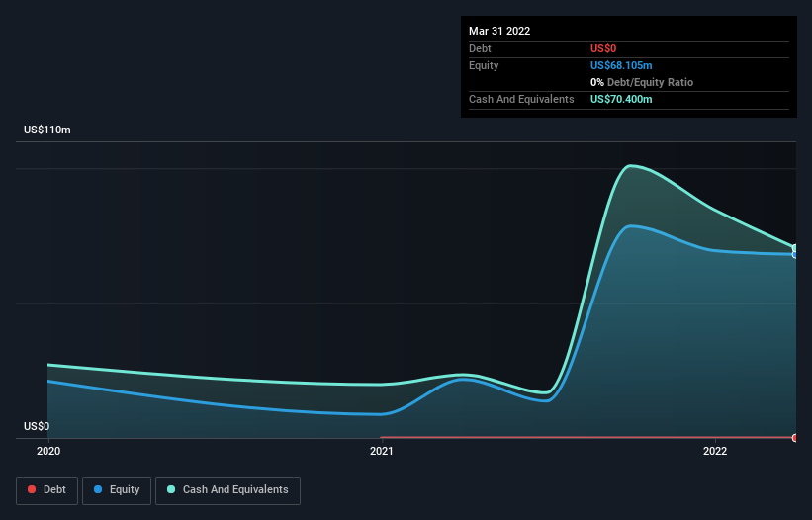The image size is (812, 520).
Task: Click the teal dot in Cash legend
Action: (171, 489)
